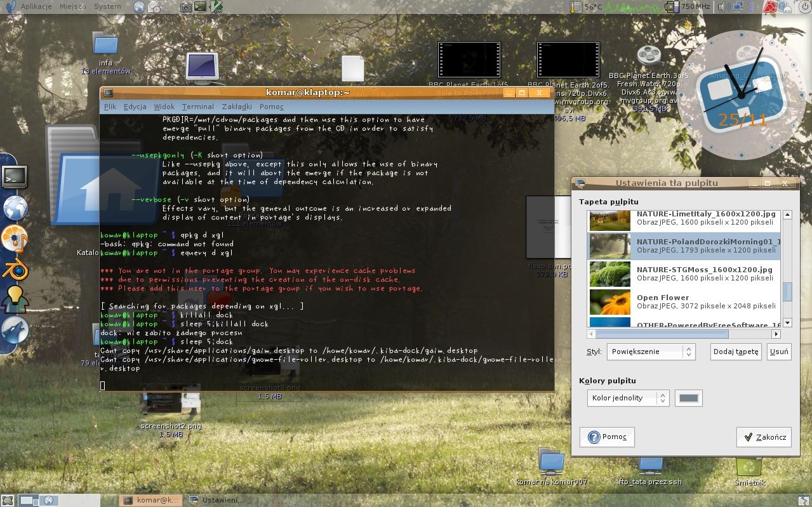This screenshot has width=812, height=507.
Task: Click the Zakończ button
Action: tap(764, 437)
